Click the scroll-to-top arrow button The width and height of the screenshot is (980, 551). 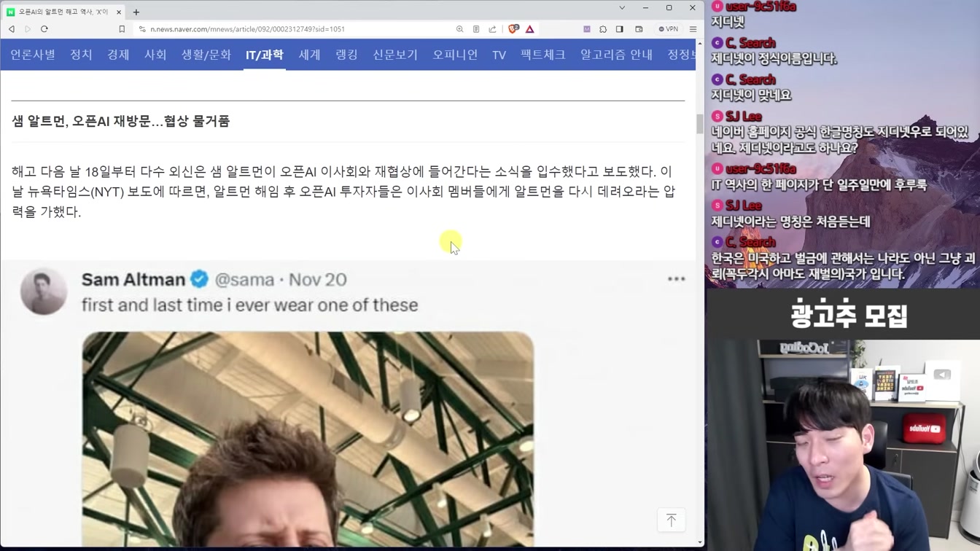[671, 520]
